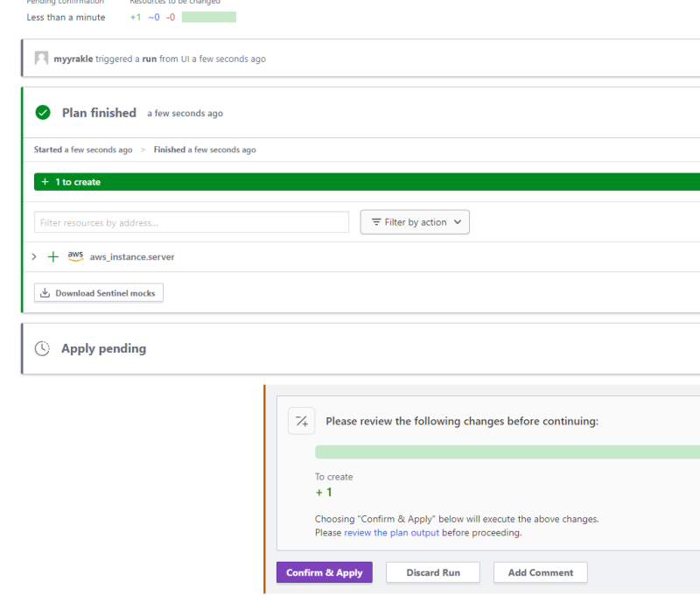Image resolution: width=700 pixels, height=595 pixels.
Task: Click the Plan finished section header
Action: pos(99,113)
